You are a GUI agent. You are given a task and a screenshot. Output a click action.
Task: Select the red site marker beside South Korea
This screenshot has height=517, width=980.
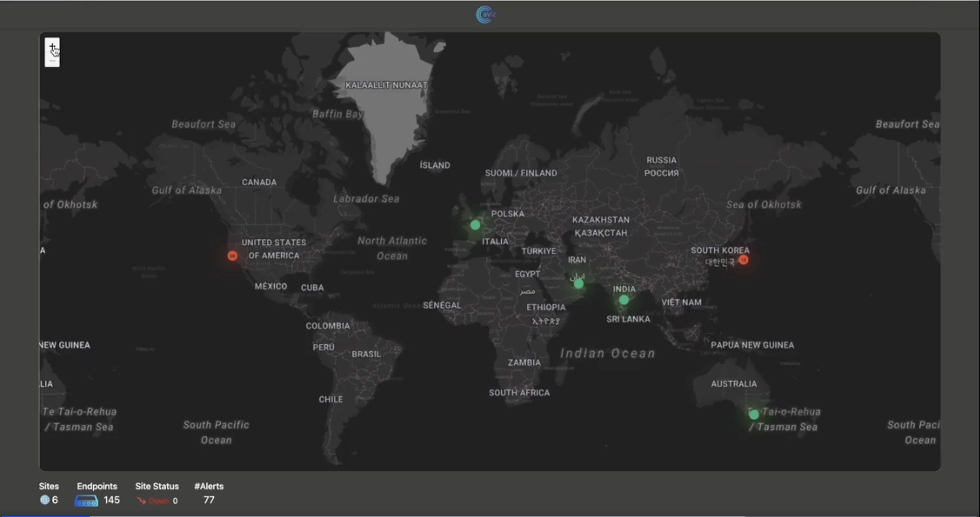point(743,260)
